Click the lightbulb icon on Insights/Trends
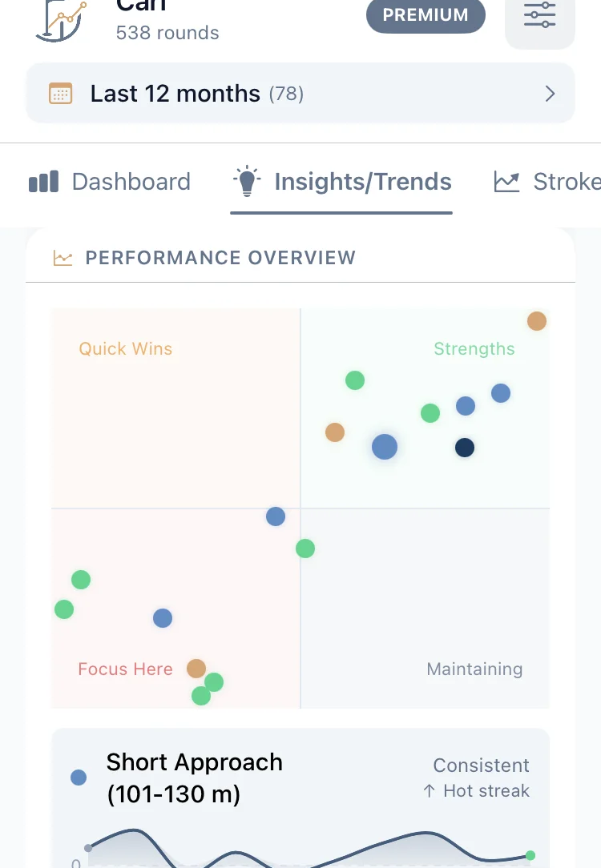Screen dimensions: 601x868 (x=247, y=180)
